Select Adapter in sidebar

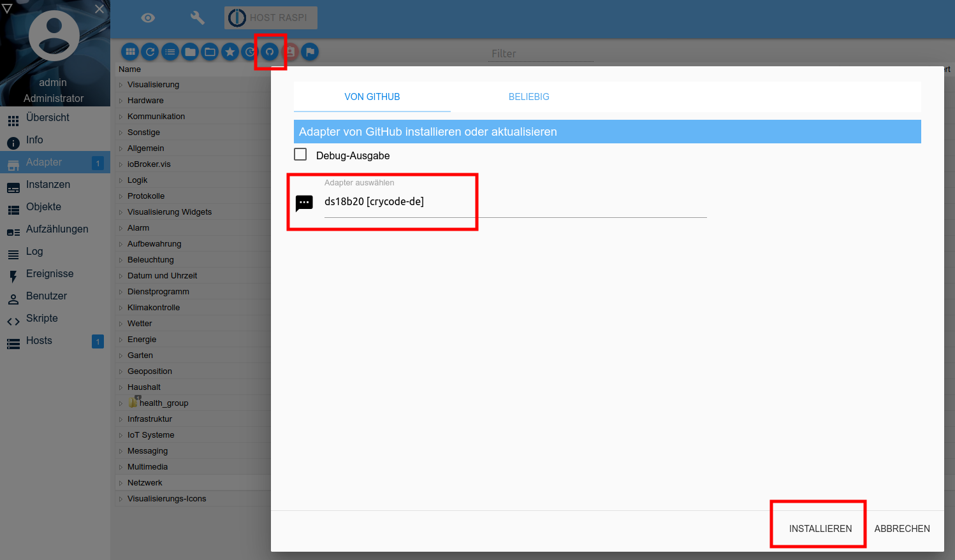click(x=55, y=162)
